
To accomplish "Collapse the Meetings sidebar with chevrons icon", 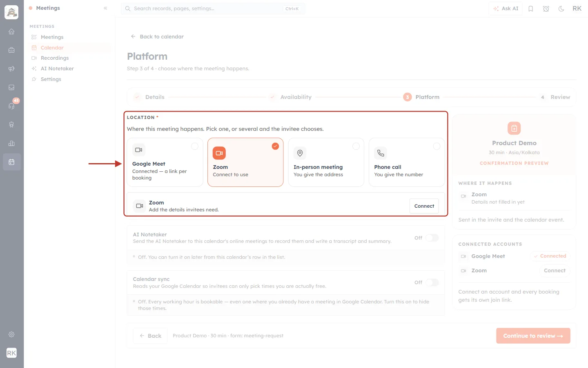I will tap(105, 8).
